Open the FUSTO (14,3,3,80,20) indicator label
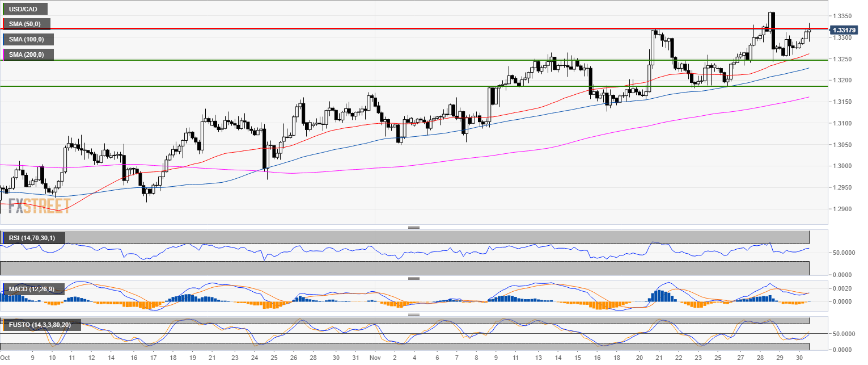 coord(41,325)
